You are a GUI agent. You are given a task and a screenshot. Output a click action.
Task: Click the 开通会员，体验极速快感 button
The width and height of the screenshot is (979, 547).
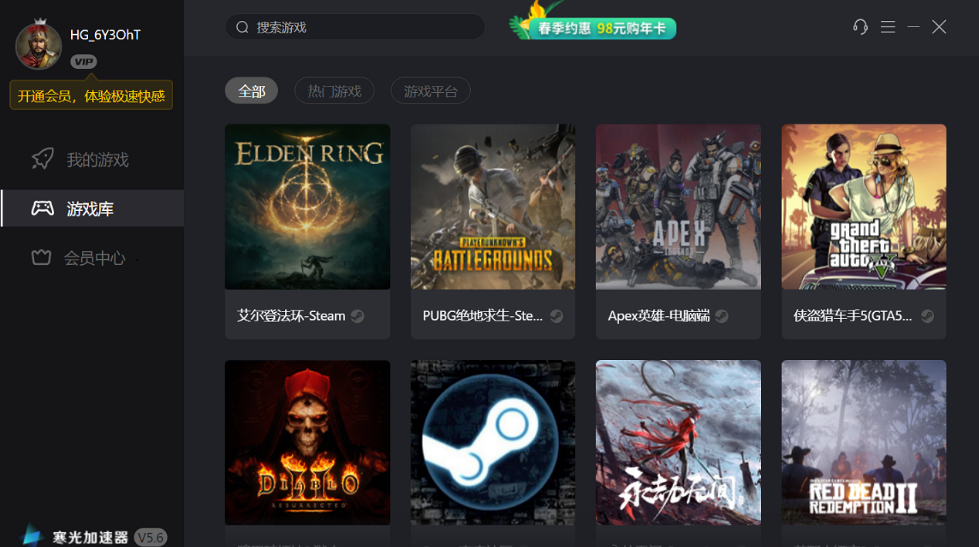pyautogui.click(x=91, y=96)
